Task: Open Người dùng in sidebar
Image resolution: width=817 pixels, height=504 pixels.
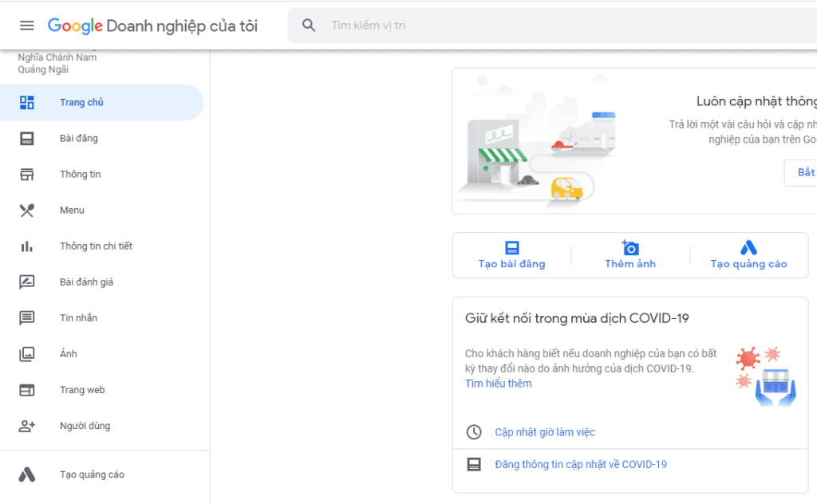Action: click(101, 426)
